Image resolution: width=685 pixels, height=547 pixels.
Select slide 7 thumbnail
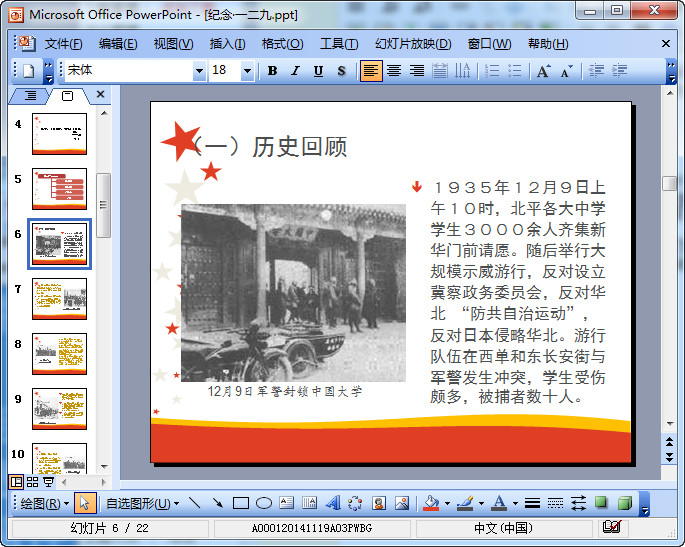point(59,299)
